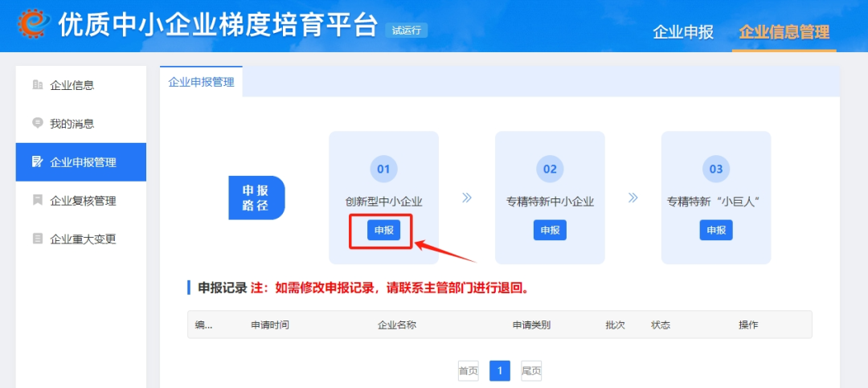Screen dimensions: 868x388
Task: Click the 优质中小企业梯度培育平台 title
Action: [218, 25]
